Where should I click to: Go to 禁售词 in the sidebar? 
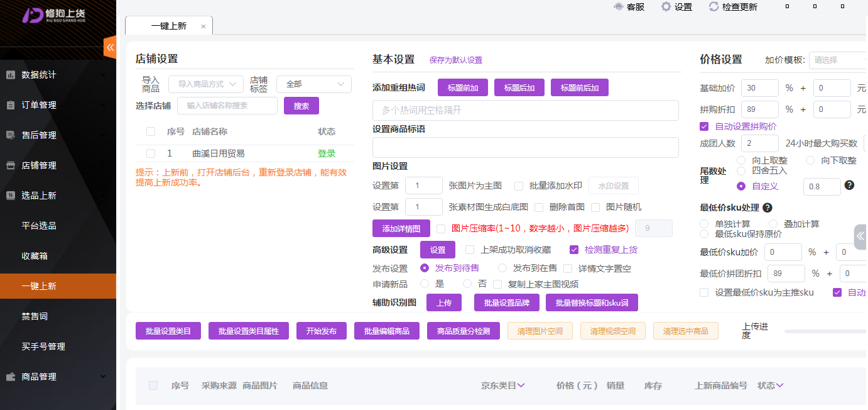(x=35, y=316)
